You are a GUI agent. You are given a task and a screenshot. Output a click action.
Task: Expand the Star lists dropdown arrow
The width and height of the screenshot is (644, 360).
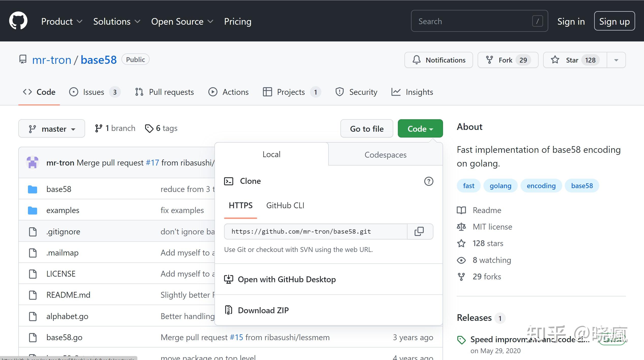(x=616, y=60)
